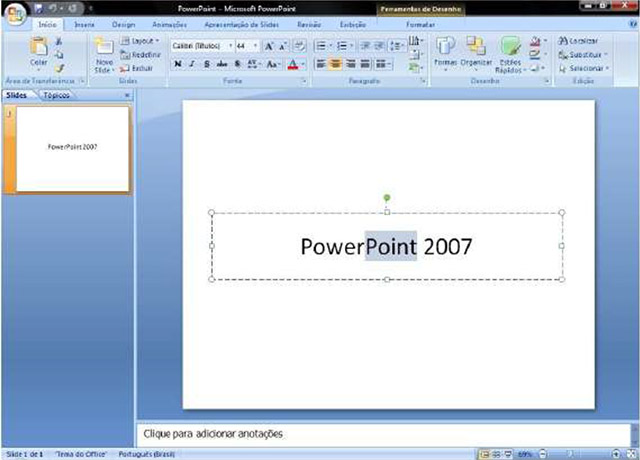The height and width of the screenshot is (460, 640).
Task: Open the font size 44 dropdown
Action: click(x=256, y=46)
